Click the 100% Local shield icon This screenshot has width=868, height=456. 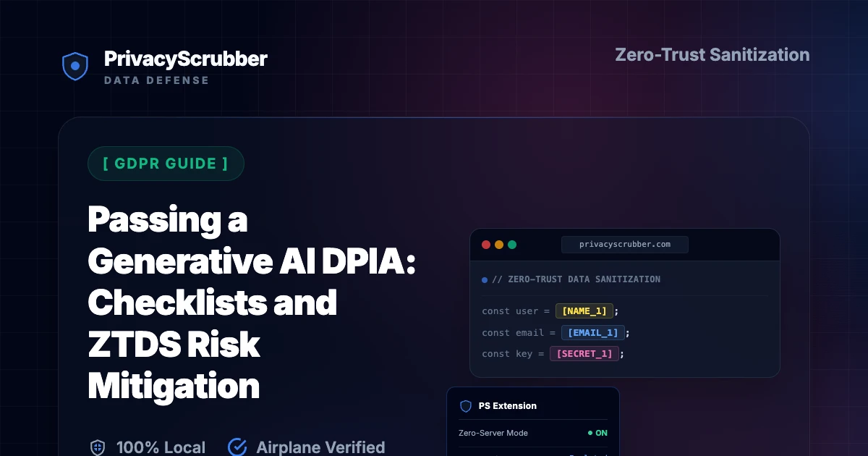point(98,447)
